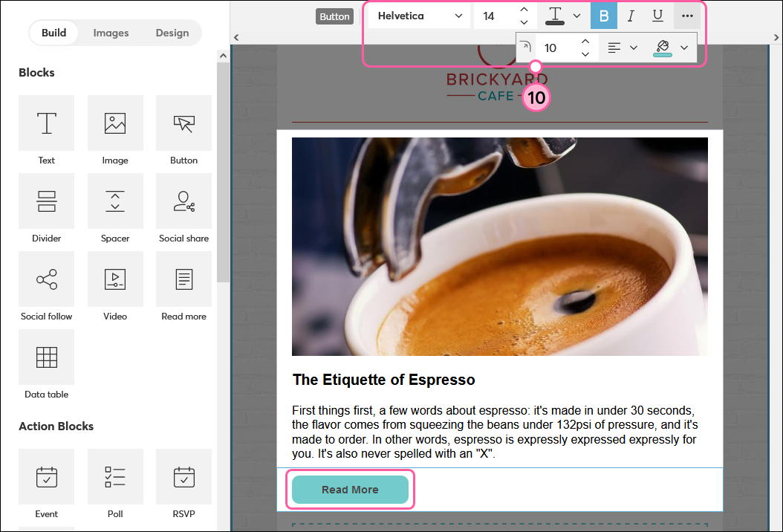Click the font color icon
Viewport: 783px width, 532px height.
pyautogui.click(x=555, y=16)
